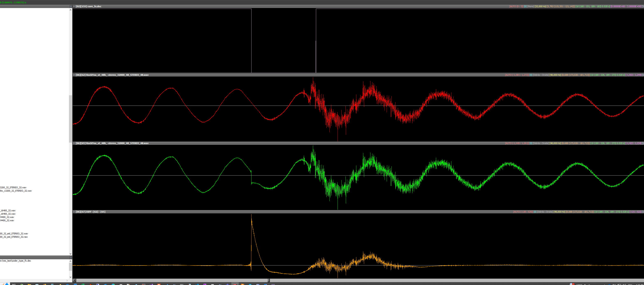Open 32,000 Hz setting on core_fx.dec track
This screenshot has height=285, width=644.
click(x=540, y=7)
